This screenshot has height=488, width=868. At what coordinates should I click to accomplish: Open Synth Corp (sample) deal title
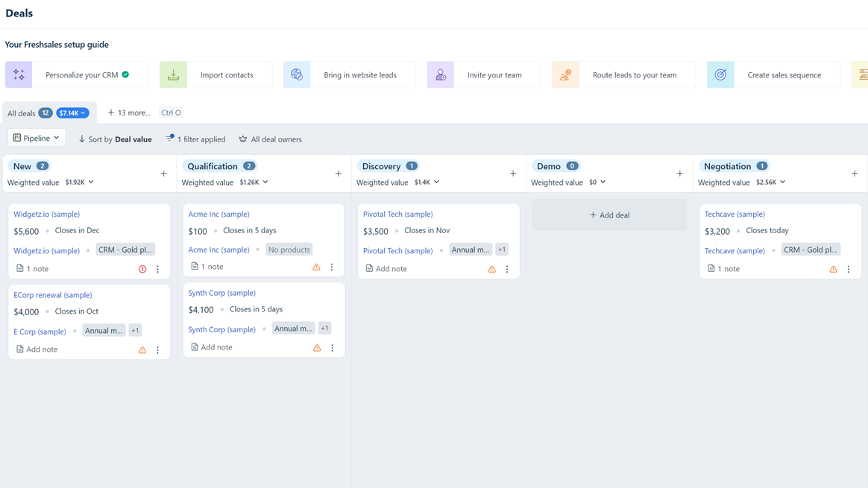click(x=222, y=293)
